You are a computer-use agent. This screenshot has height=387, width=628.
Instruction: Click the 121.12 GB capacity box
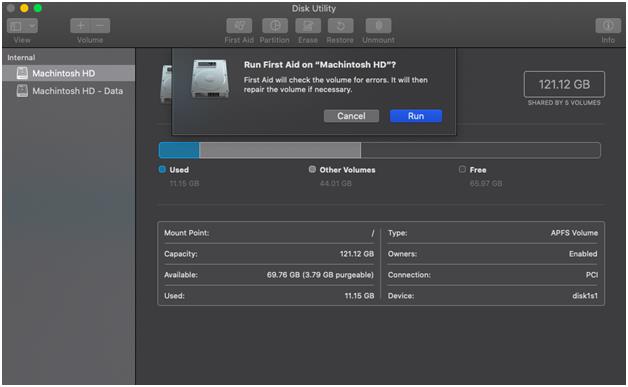coord(564,84)
